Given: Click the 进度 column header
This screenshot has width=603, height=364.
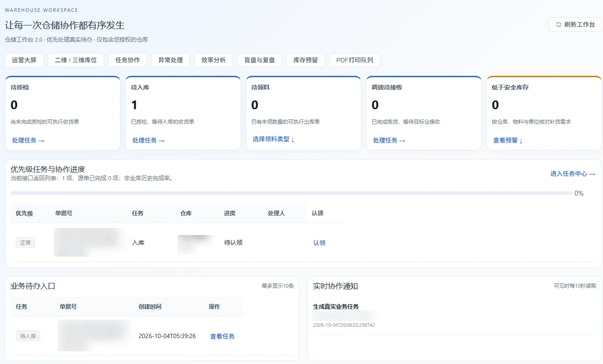Looking at the screenshot, I should 230,213.
